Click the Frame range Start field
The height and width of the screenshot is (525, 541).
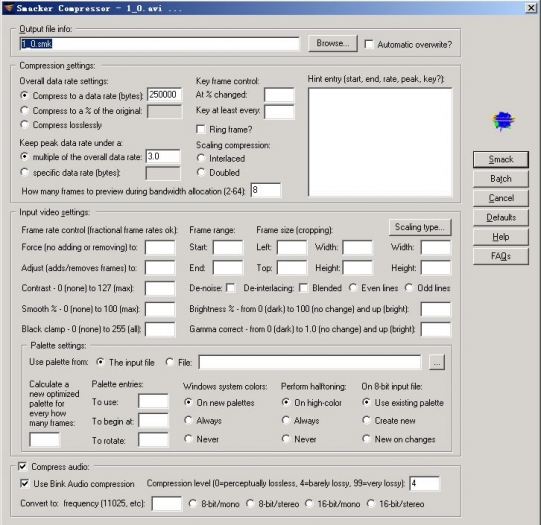(x=228, y=248)
